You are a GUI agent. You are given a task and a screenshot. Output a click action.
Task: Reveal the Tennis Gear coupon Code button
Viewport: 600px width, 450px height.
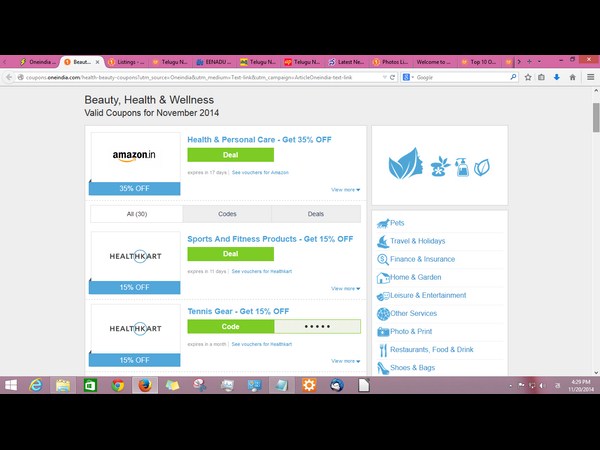coord(230,326)
